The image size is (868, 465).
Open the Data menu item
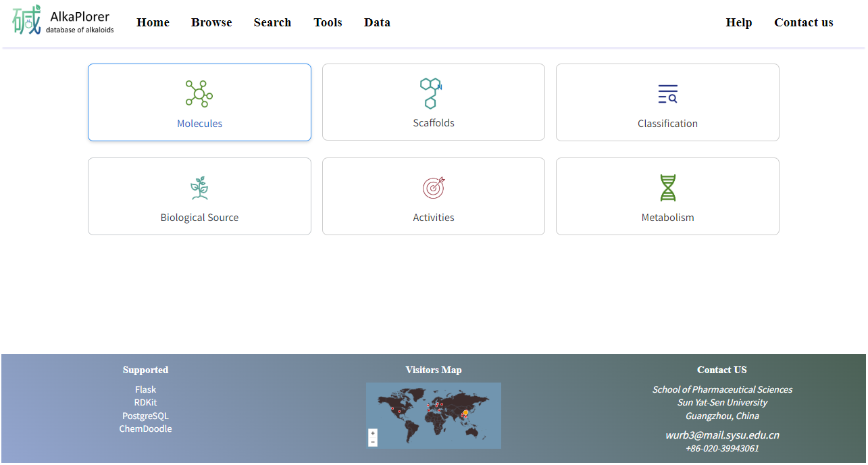(377, 22)
